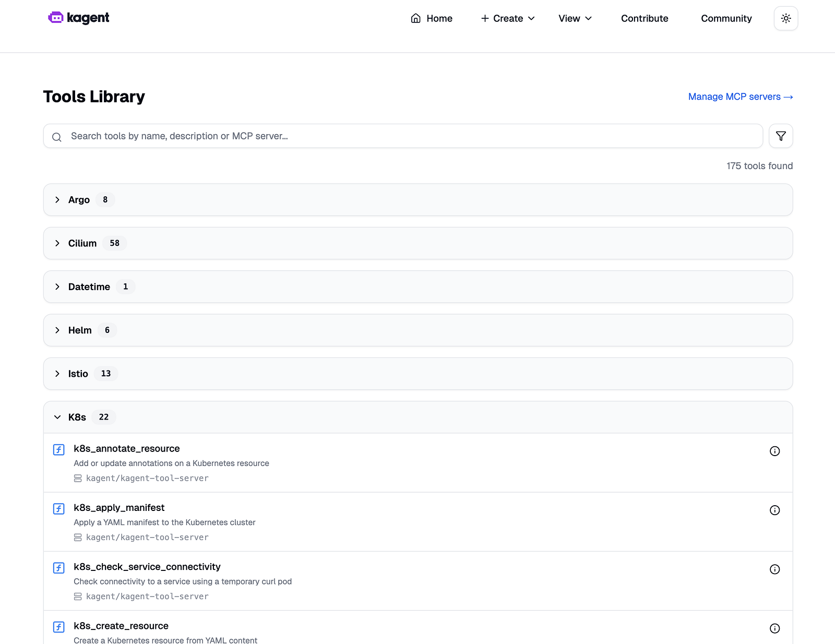This screenshot has height=644, width=835.
Task: Expand the Helm tools group
Action: click(418, 330)
